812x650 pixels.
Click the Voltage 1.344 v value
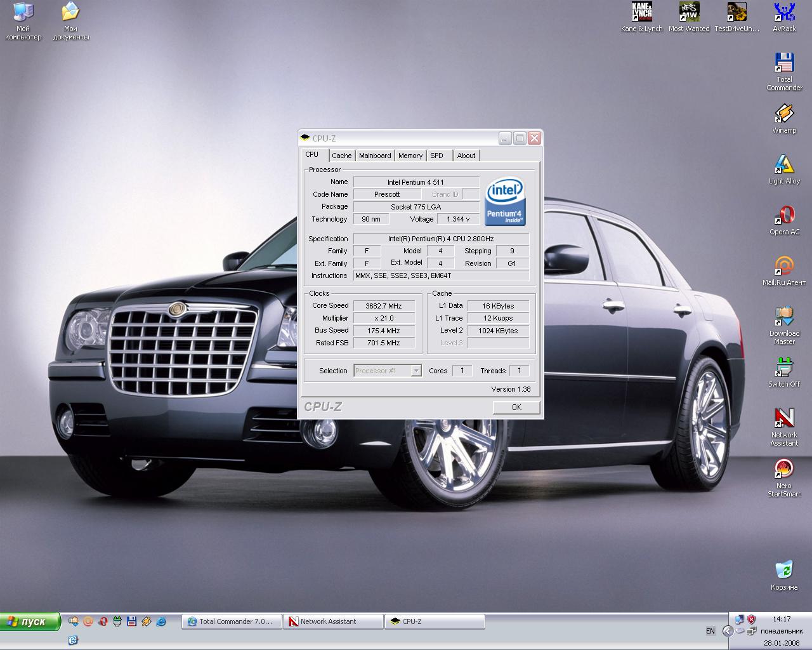458,219
